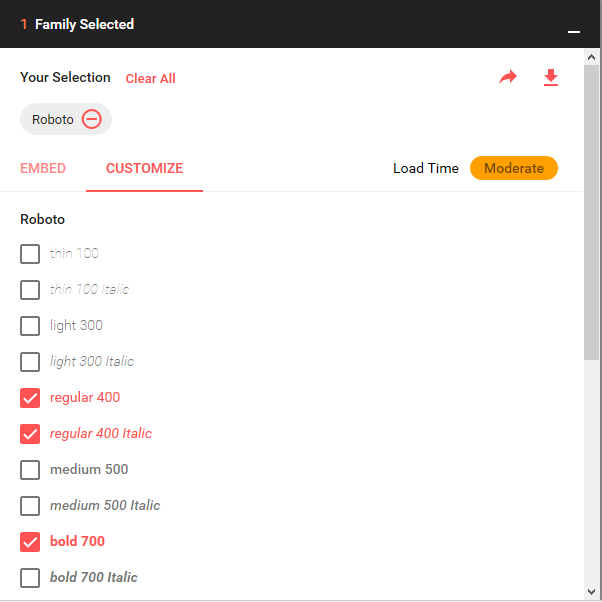Click the share arrow icon
Screen dimensions: 602x602
pos(508,77)
